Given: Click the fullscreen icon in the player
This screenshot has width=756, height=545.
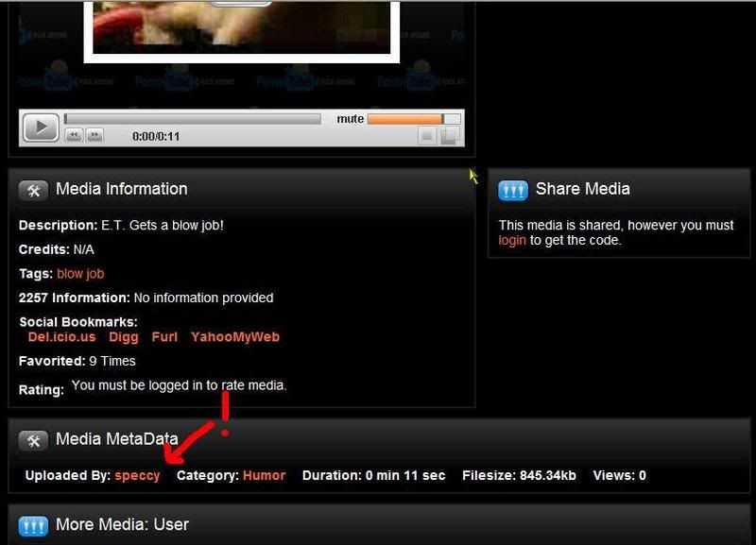Looking at the screenshot, I should pyautogui.click(x=450, y=136).
